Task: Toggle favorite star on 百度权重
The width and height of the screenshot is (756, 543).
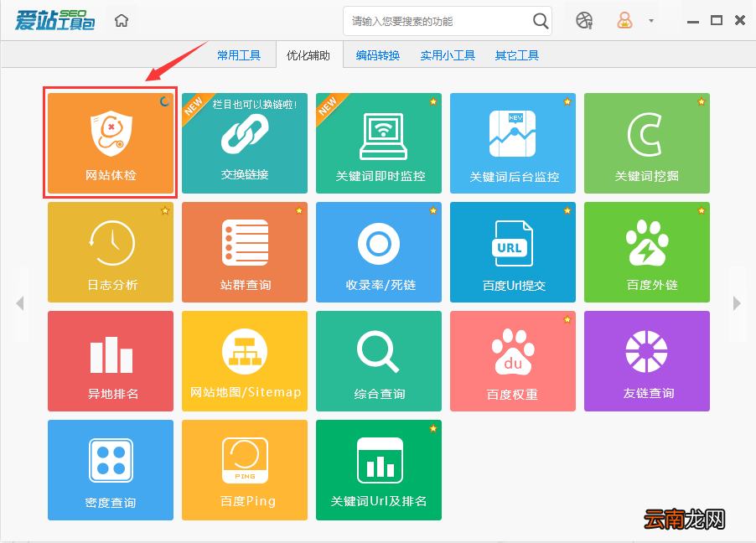Action: (x=567, y=319)
